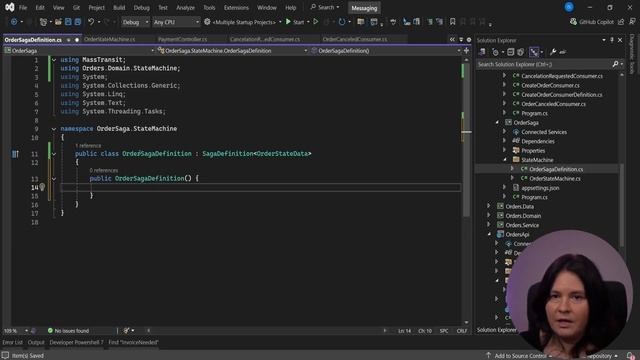
Task: Click the GitHub Copilot icon
Action: pos(573,22)
